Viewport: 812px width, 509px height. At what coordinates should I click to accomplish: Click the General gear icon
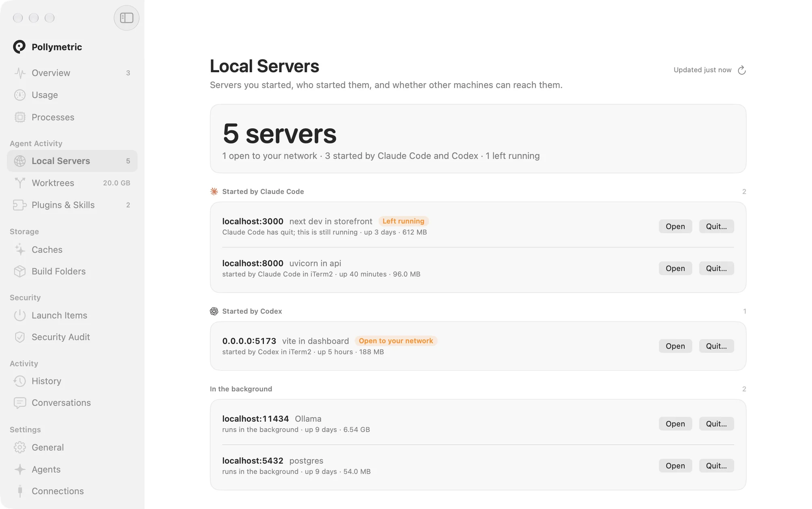[20, 447]
